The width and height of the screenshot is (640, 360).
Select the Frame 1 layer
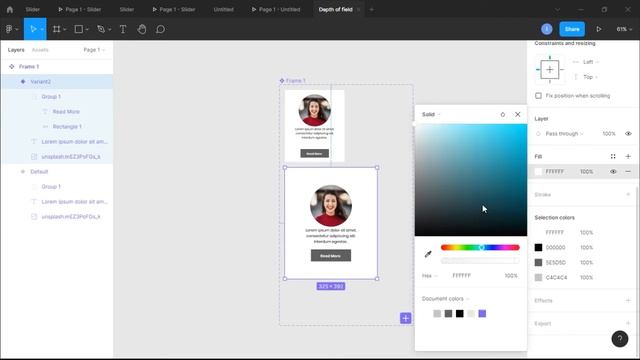point(57,67)
